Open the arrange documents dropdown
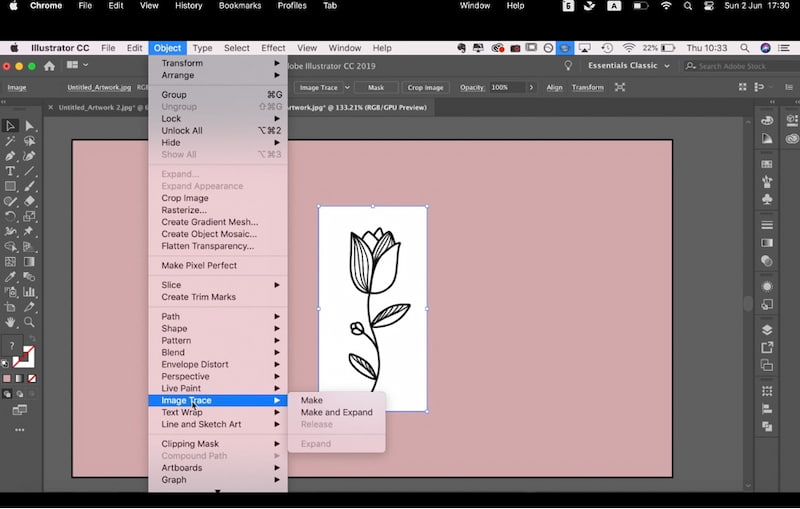The height and width of the screenshot is (509, 800). 77,65
